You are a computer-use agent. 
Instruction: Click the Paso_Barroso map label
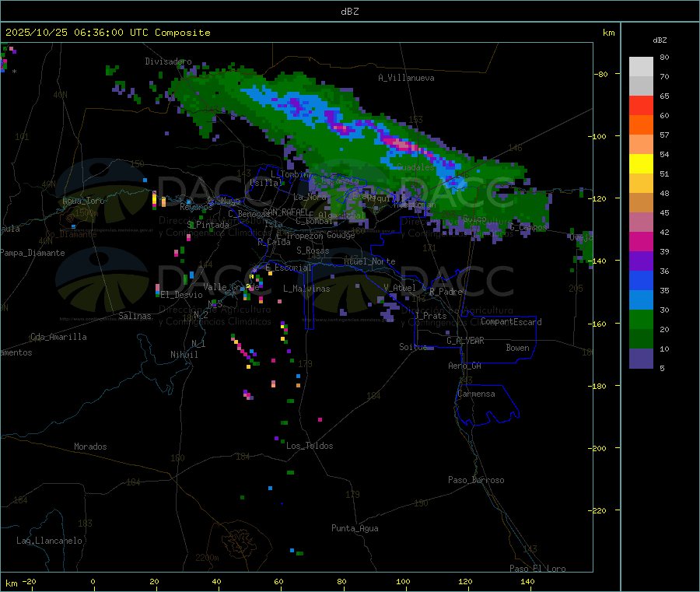tap(476, 480)
